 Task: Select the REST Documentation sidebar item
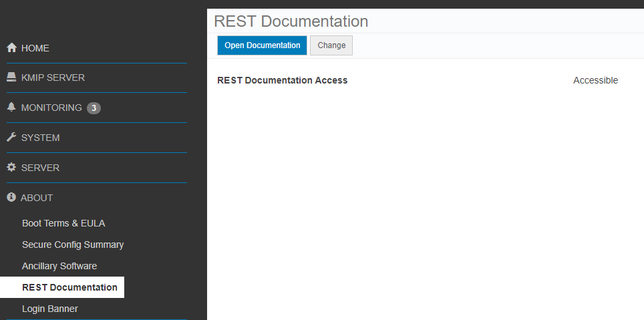coord(69,287)
